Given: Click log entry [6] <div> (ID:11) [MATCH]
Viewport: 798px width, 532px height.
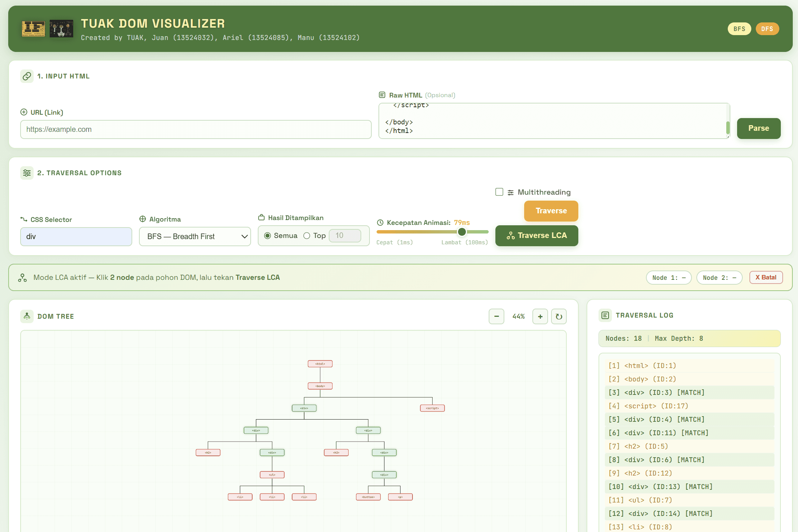Looking at the screenshot, I should coord(689,433).
